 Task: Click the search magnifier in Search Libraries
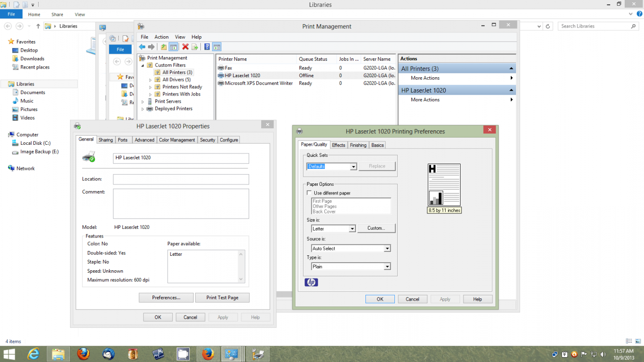(x=634, y=27)
